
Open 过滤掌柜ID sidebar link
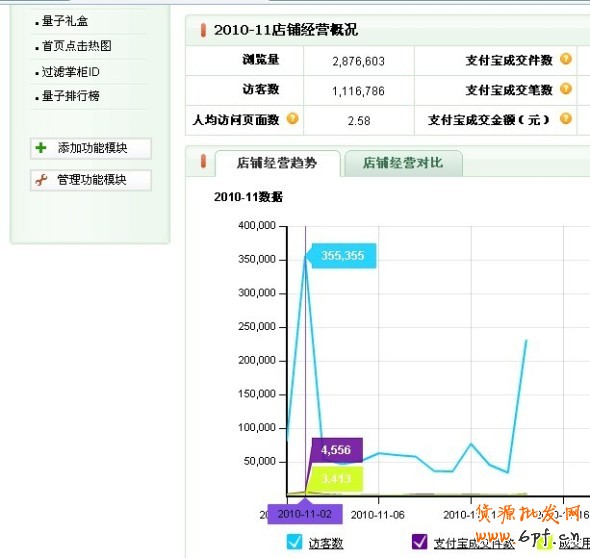70,71
